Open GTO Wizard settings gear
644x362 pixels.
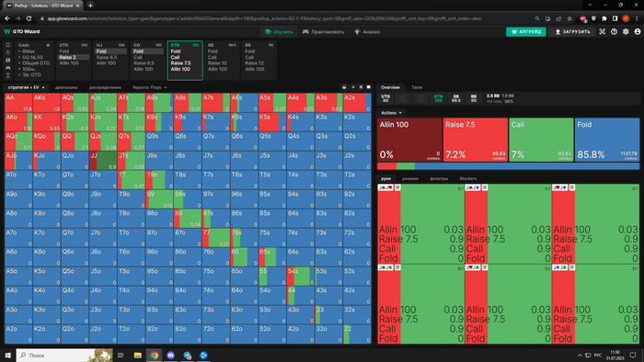click(x=626, y=31)
